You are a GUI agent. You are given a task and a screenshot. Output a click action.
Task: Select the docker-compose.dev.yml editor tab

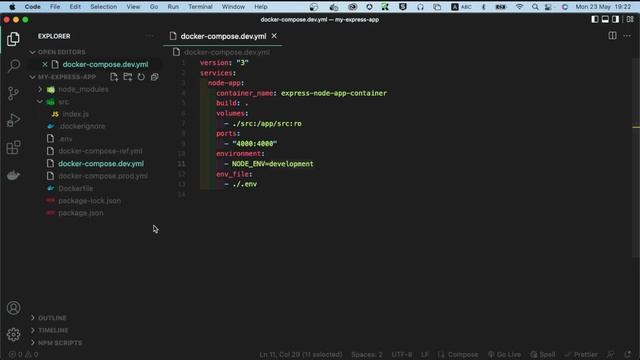click(x=223, y=36)
